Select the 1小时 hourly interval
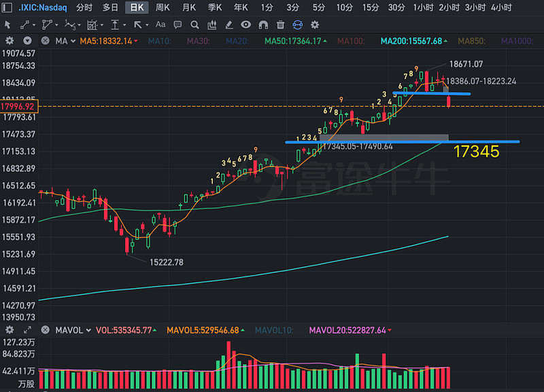The image size is (544, 392). pyautogui.click(x=423, y=7)
